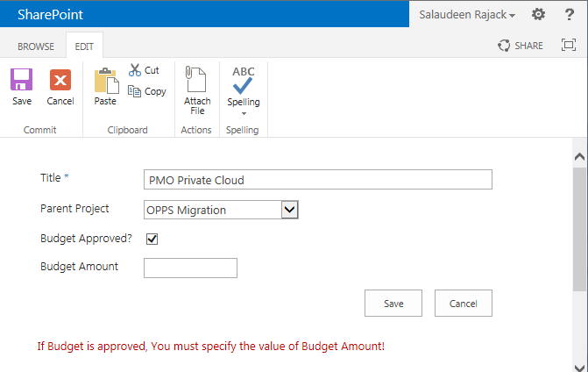
Task: Click the red Cancel ribbon icon
Action: point(60,80)
